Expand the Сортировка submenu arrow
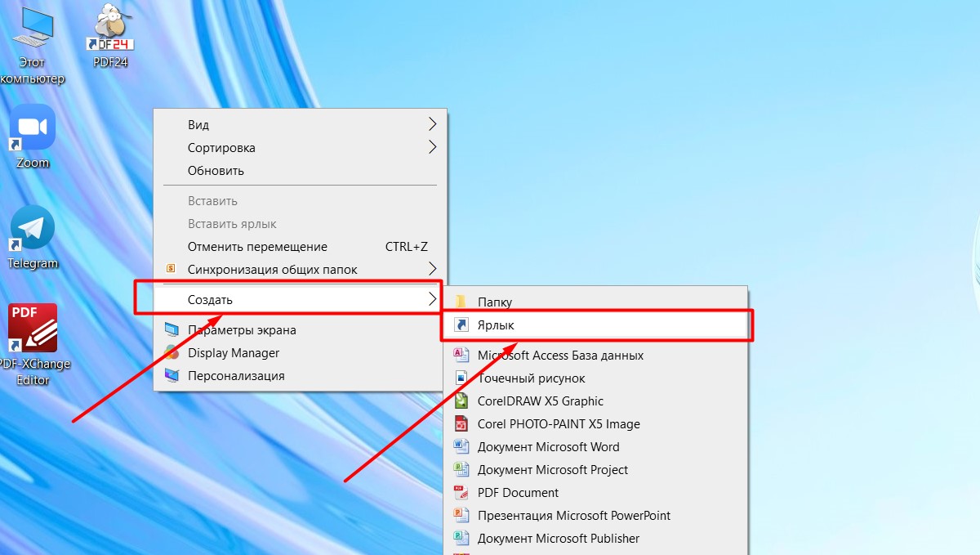980x555 pixels. click(432, 148)
